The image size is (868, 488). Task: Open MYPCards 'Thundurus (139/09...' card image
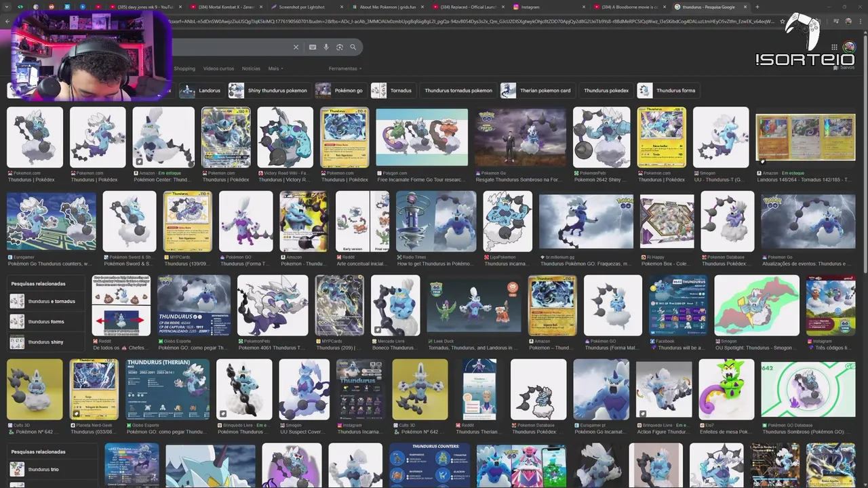(x=187, y=221)
